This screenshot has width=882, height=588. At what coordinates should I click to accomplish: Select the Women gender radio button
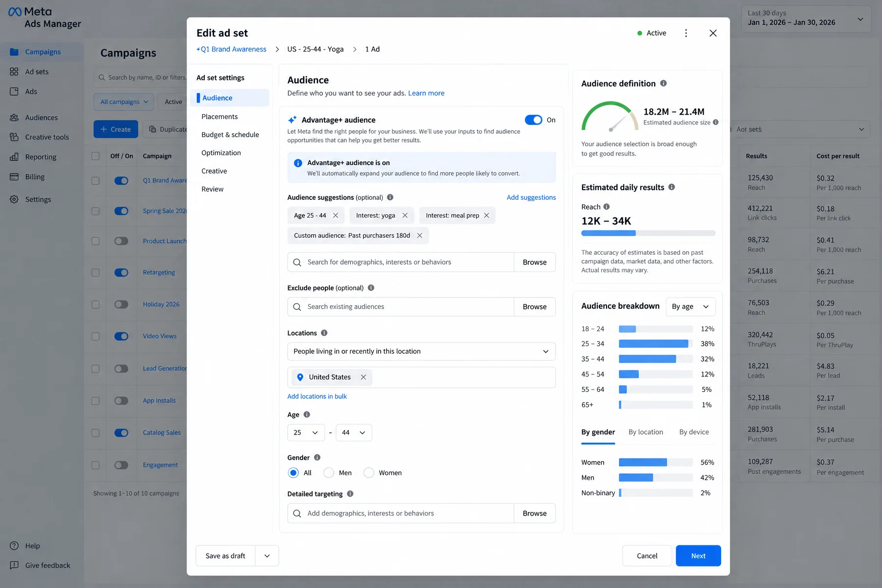tap(369, 473)
